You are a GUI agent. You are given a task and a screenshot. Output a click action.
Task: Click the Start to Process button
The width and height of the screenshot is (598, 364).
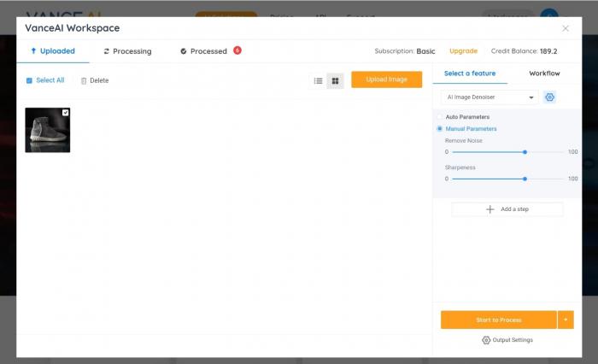(498, 320)
